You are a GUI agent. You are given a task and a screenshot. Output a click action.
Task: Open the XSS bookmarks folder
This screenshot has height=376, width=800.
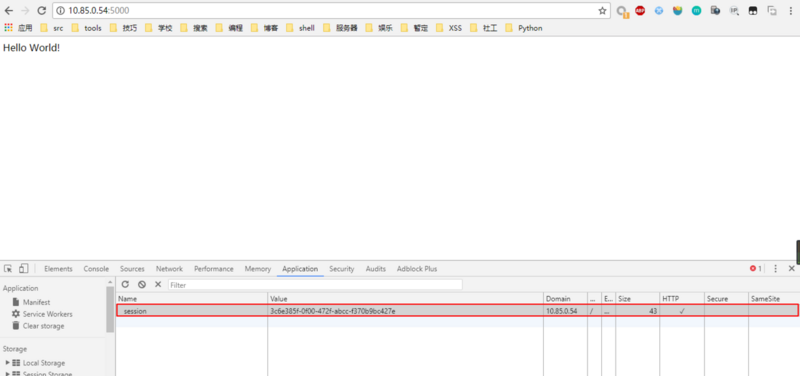449,28
